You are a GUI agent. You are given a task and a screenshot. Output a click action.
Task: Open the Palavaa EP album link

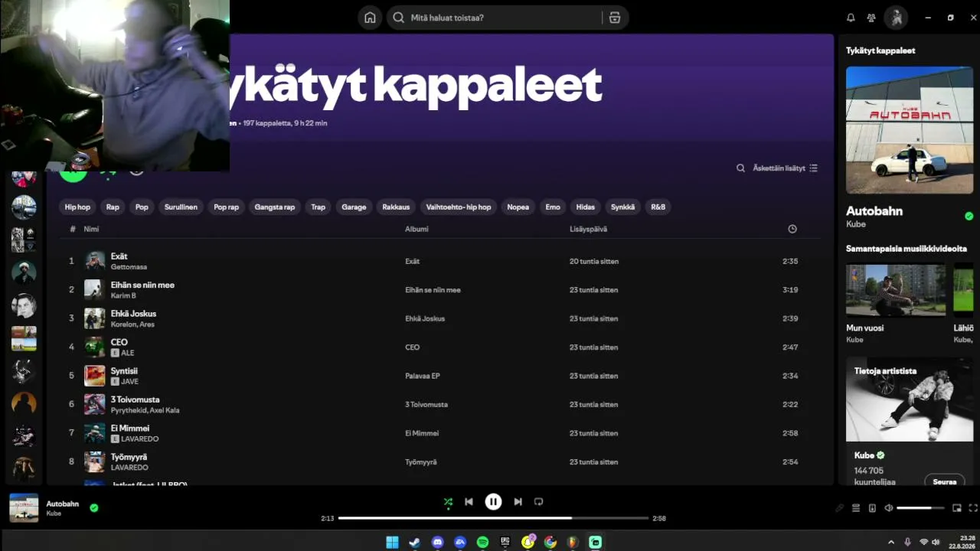423,376
